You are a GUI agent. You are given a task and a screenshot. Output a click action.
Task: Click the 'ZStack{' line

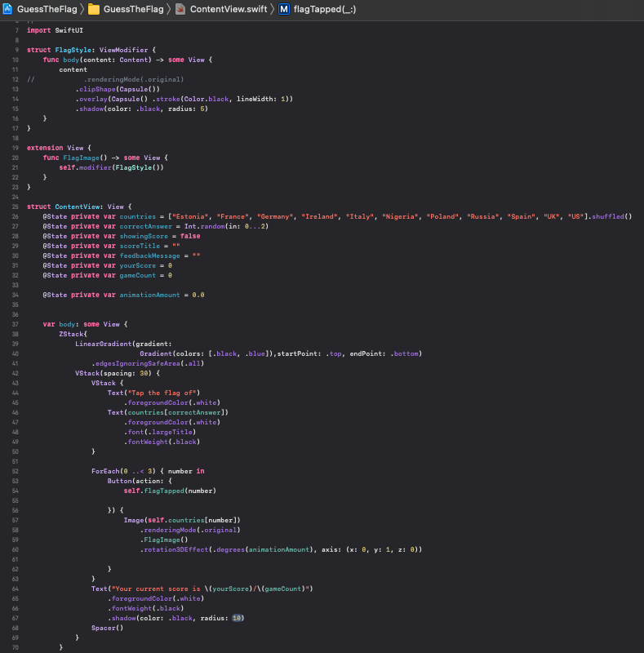pyautogui.click(x=73, y=334)
